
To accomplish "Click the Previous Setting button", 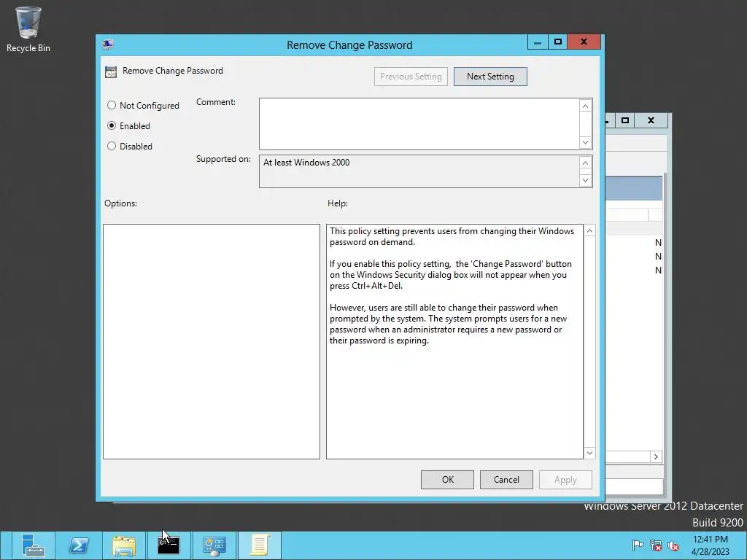I will pos(411,77).
